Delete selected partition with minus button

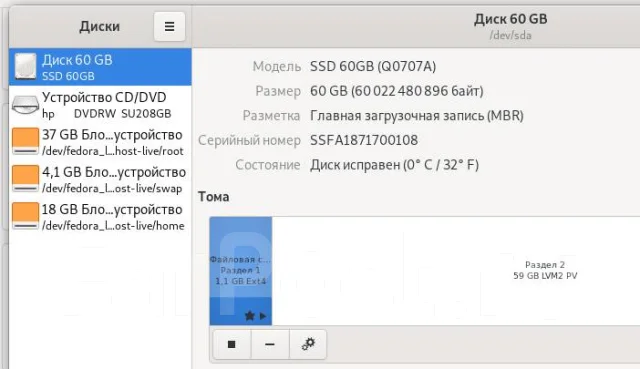tap(270, 345)
